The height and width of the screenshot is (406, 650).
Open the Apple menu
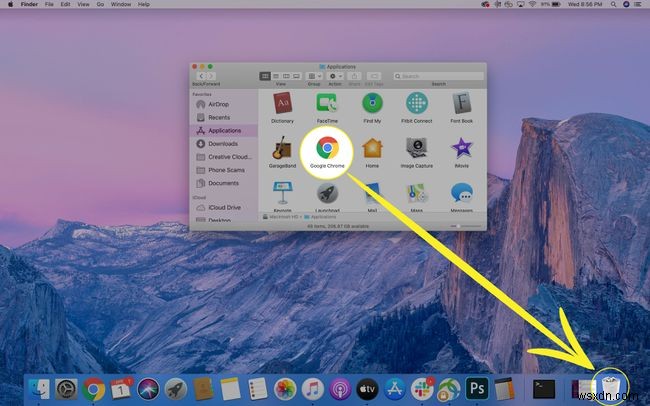(10, 4)
